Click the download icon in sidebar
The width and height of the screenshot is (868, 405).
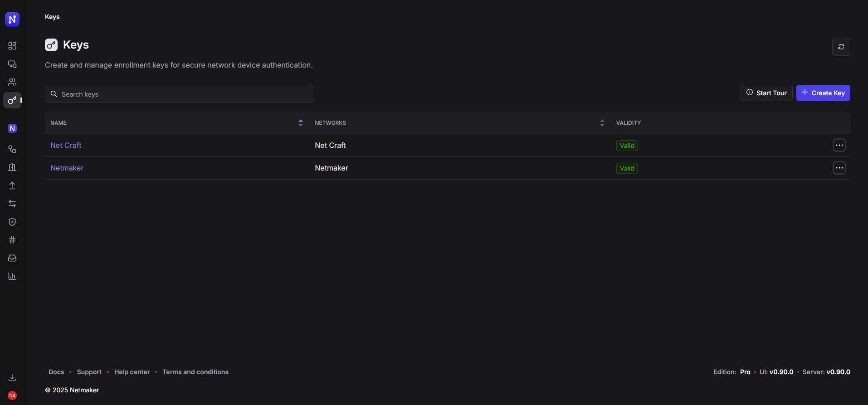(x=12, y=377)
